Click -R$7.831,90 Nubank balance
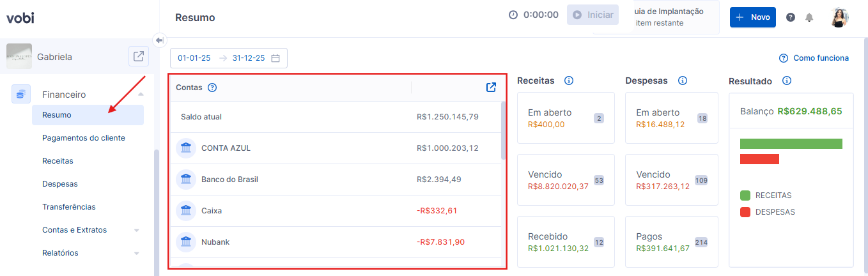Viewport: 868px width, 276px height. [x=440, y=242]
